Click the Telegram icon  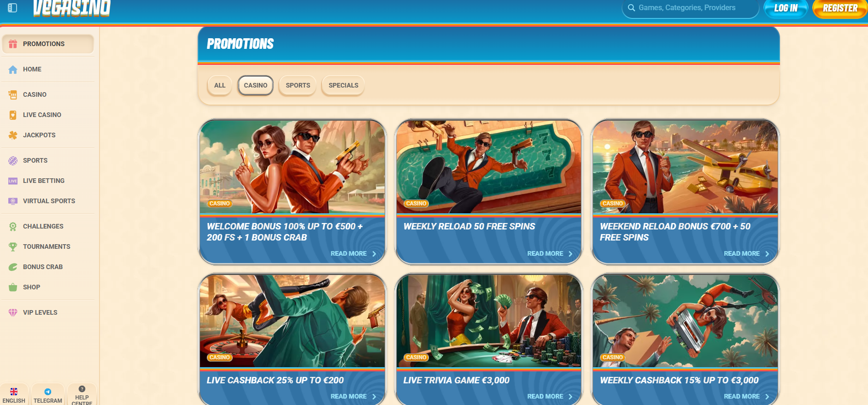[48, 392]
